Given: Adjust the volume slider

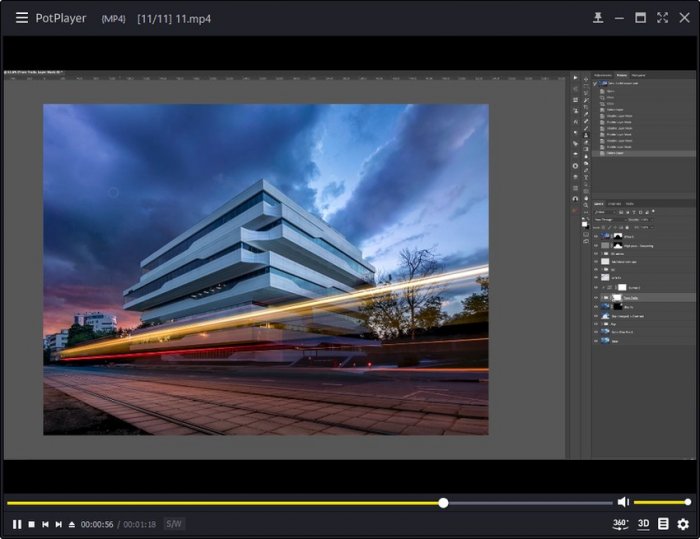Looking at the screenshot, I should 662,502.
